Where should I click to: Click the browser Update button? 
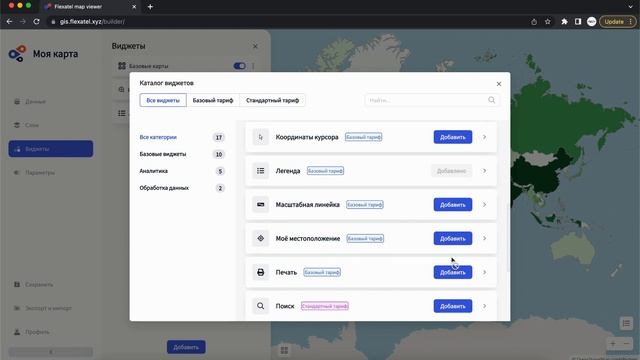pos(618,22)
